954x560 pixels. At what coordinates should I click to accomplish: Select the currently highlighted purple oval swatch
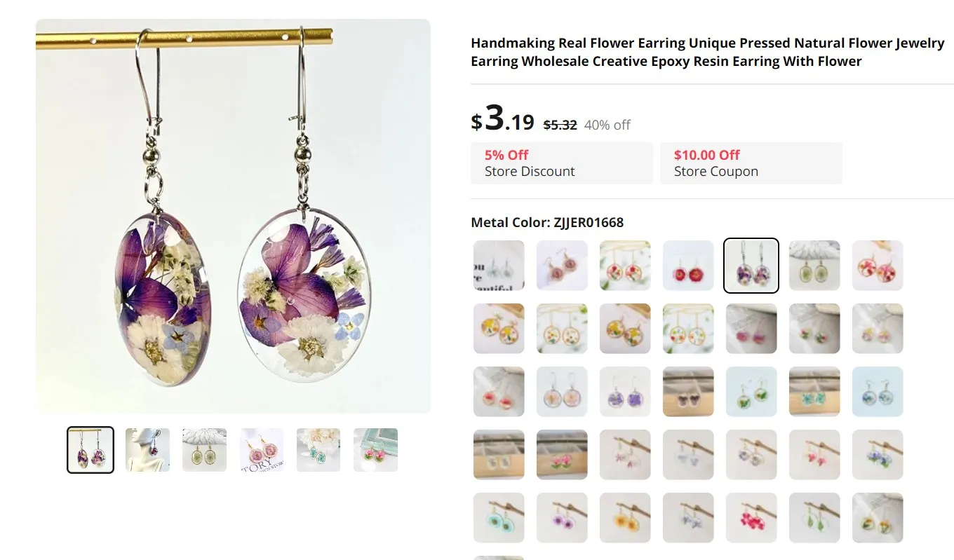point(751,266)
